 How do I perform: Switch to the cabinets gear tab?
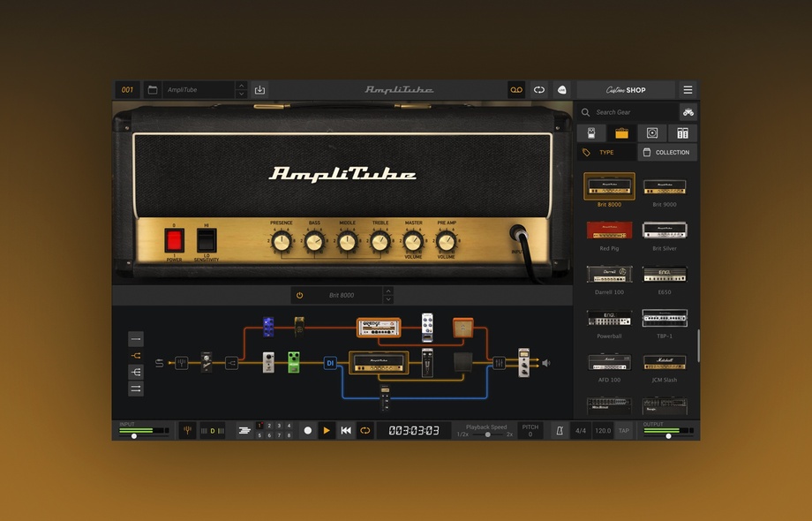click(x=652, y=133)
